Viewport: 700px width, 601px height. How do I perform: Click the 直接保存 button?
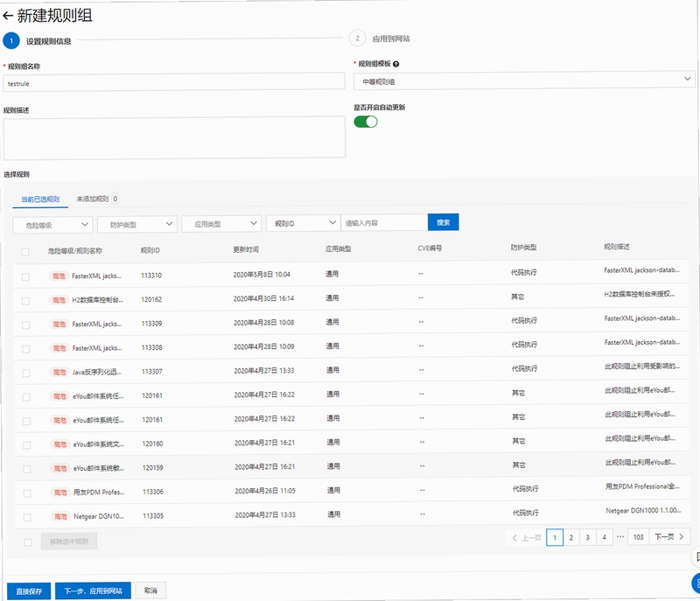(29, 591)
